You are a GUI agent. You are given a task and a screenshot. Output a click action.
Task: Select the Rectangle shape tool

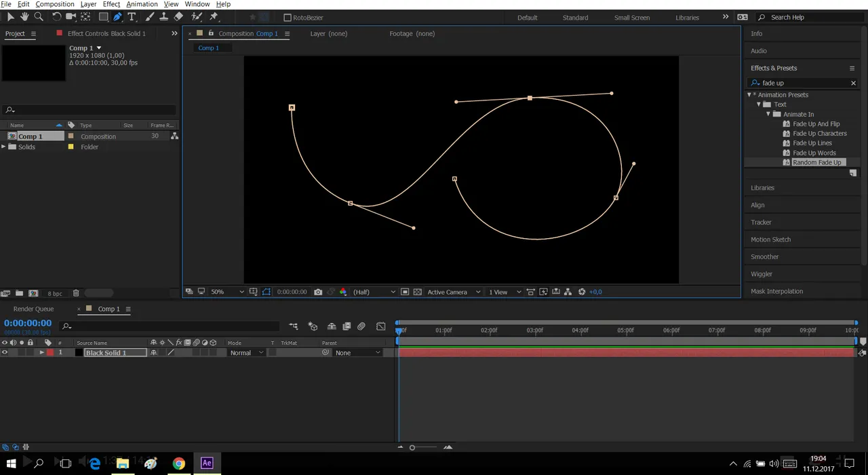coord(104,17)
